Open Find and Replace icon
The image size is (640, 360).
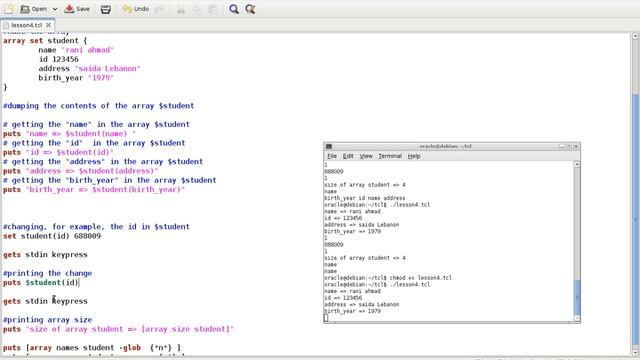point(250,9)
